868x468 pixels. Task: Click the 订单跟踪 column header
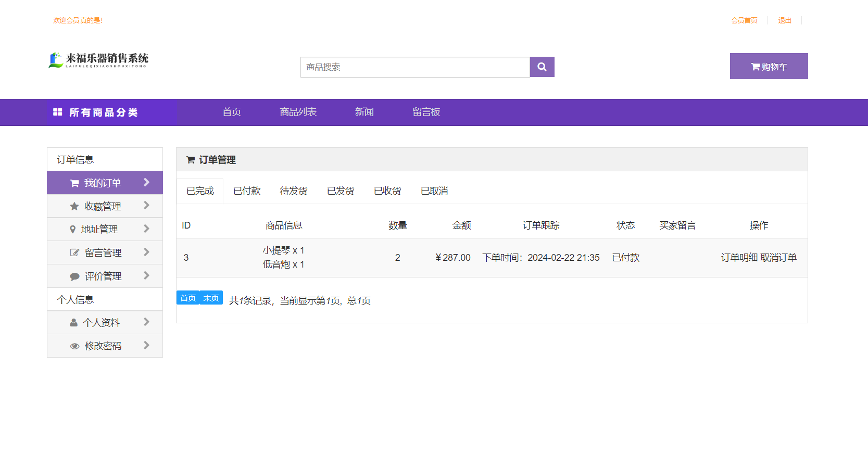pyautogui.click(x=541, y=225)
